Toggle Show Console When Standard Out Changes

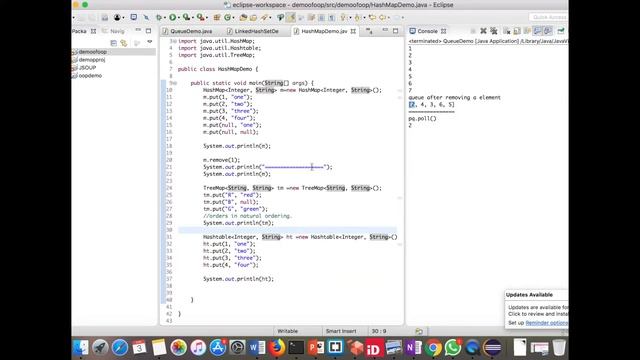pos(538,31)
